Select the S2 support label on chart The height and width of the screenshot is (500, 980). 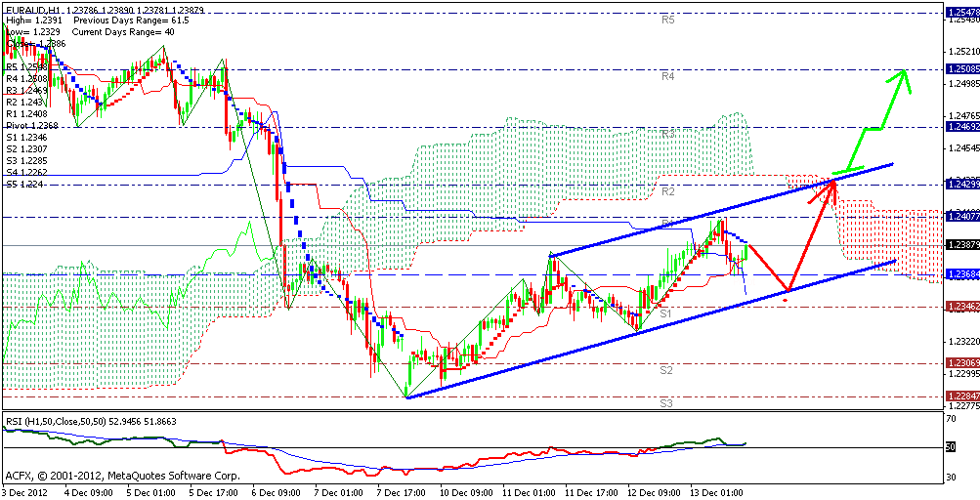(x=665, y=370)
